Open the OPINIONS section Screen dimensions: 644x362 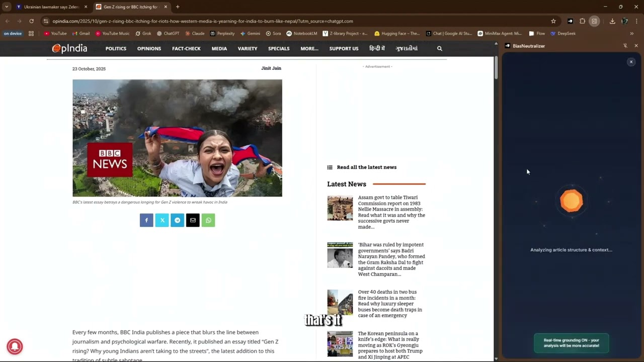click(x=149, y=49)
